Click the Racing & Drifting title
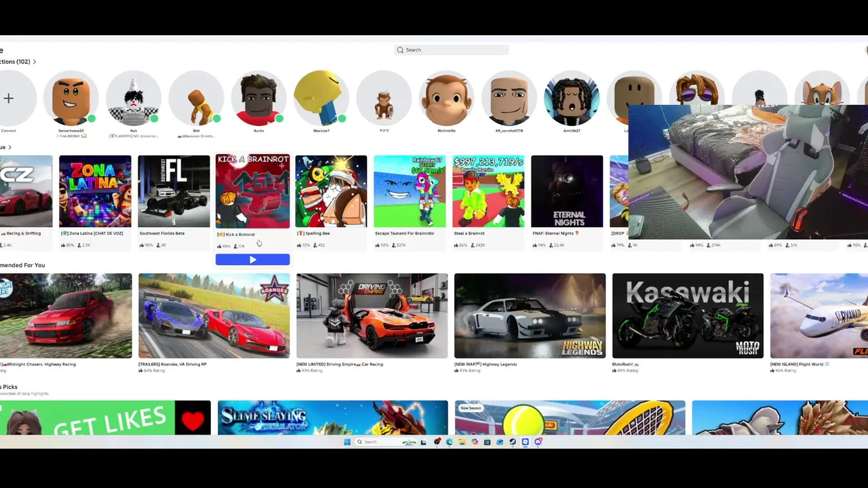The width and height of the screenshot is (868, 488). pos(22,233)
